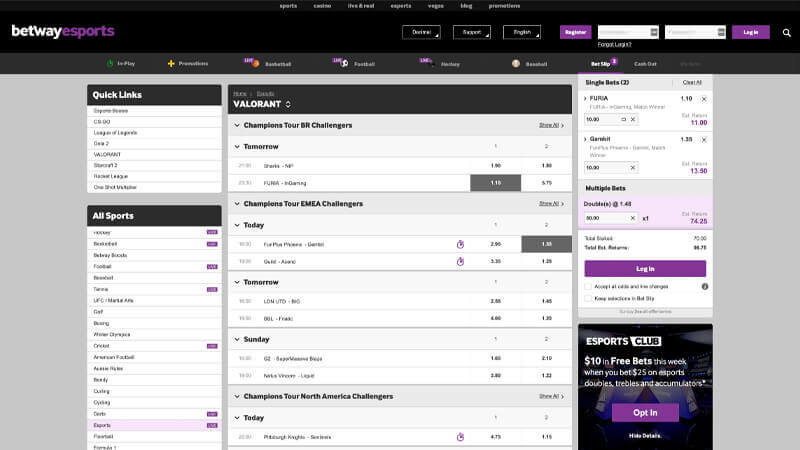Open promotions in the top menu

coord(504,6)
